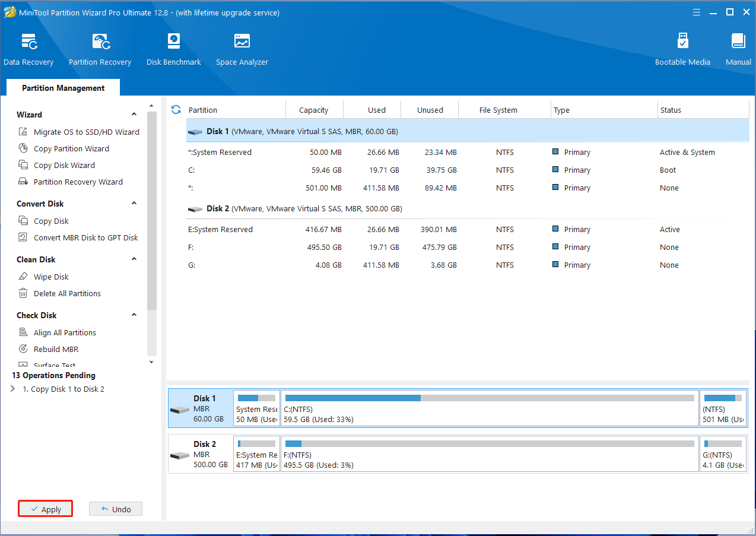Select E:System Reserved block in Disk 2 map
The width and height of the screenshot is (756, 536).
pyautogui.click(x=256, y=454)
